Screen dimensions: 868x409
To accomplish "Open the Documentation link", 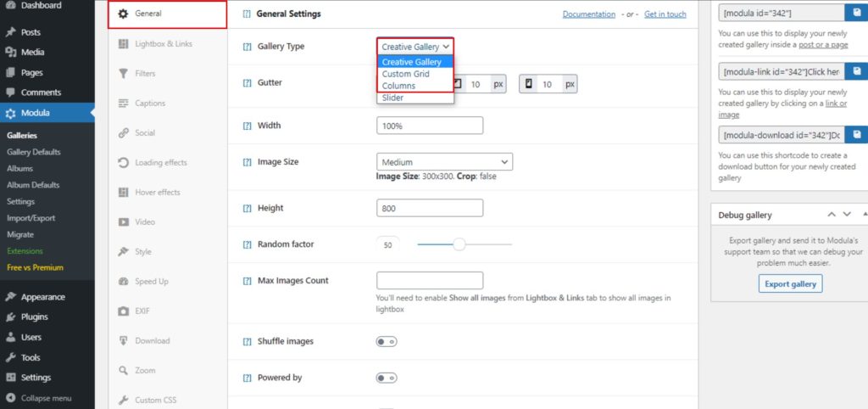I will (589, 14).
